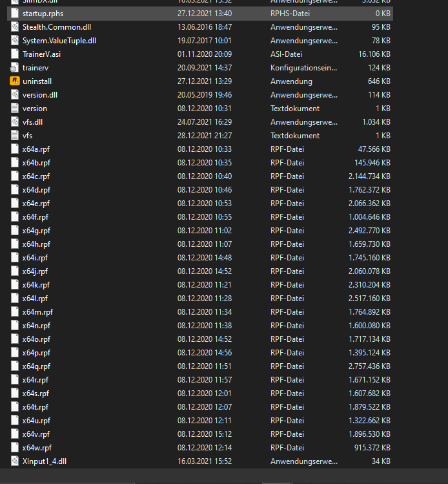Screen dimensions: 448x484
Task: Select the file name x64p.rpf
Action: click(x=36, y=353)
